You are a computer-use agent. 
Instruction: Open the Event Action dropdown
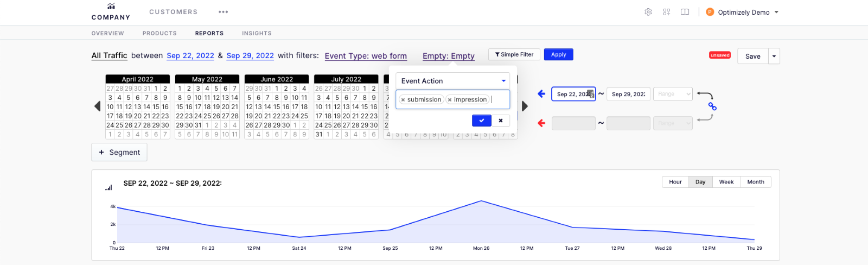pos(453,81)
